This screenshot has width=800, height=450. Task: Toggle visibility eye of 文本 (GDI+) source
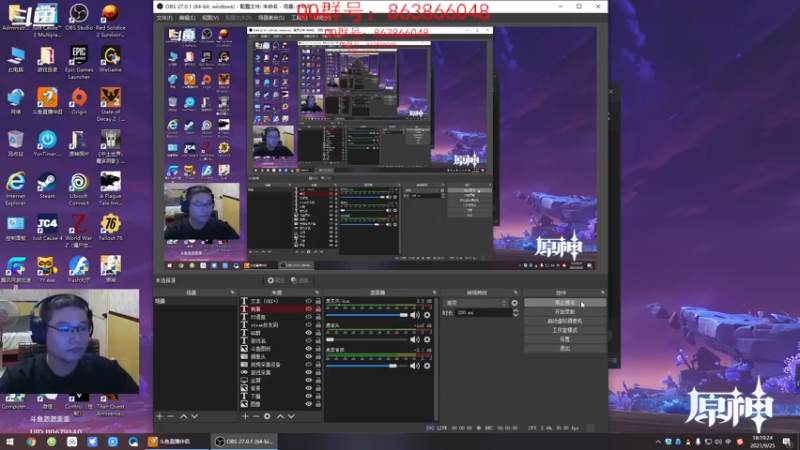coord(309,301)
